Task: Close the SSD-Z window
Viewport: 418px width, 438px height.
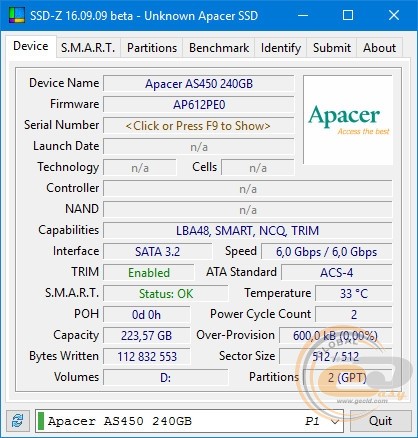Action: coord(394,15)
